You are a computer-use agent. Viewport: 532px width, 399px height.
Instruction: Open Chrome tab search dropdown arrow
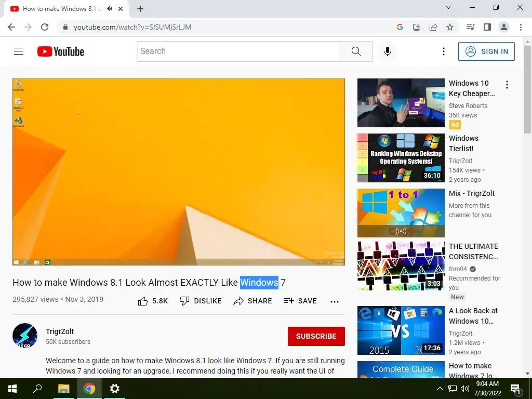pyautogui.click(x=448, y=7)
